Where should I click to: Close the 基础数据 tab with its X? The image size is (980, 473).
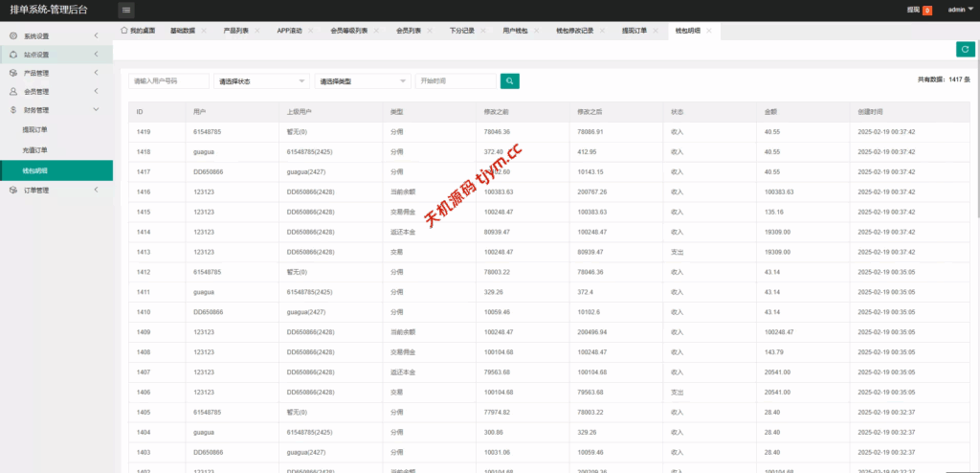[203, 31]
